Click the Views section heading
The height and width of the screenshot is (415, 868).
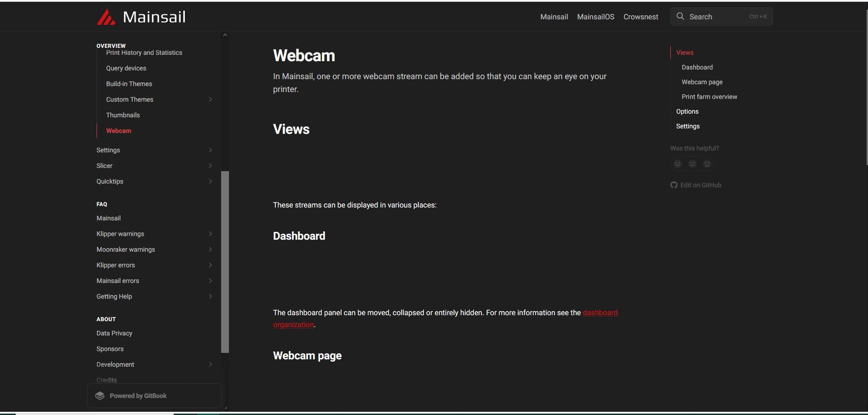(x=291, y=129)
